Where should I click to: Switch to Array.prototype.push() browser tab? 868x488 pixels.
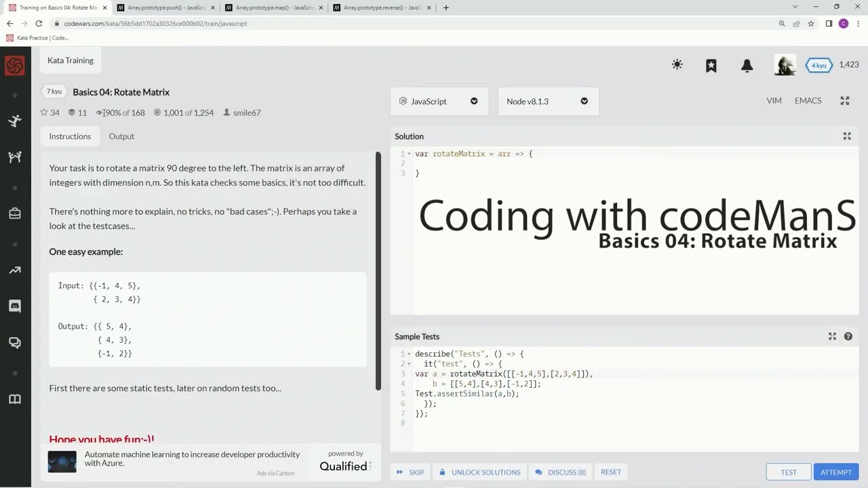[x=165, y=7]
